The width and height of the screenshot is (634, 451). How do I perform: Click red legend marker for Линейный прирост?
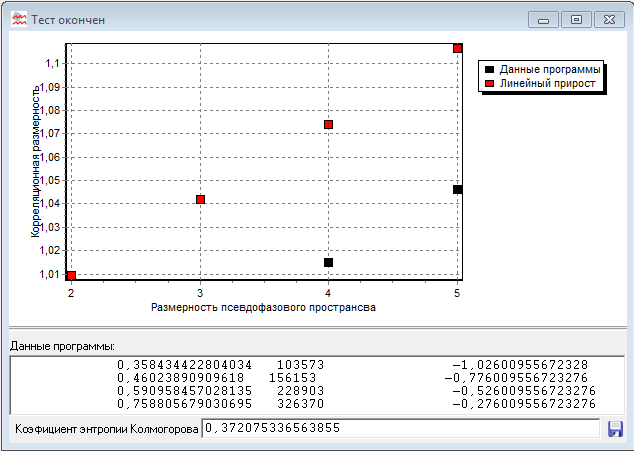point(488,84)
